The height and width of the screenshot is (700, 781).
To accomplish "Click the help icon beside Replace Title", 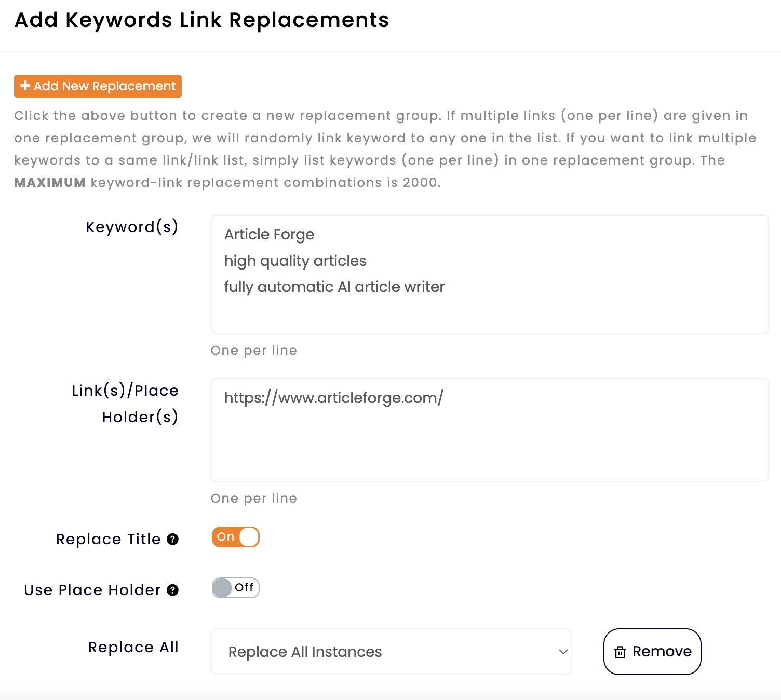I will click(x=172, y=540).
